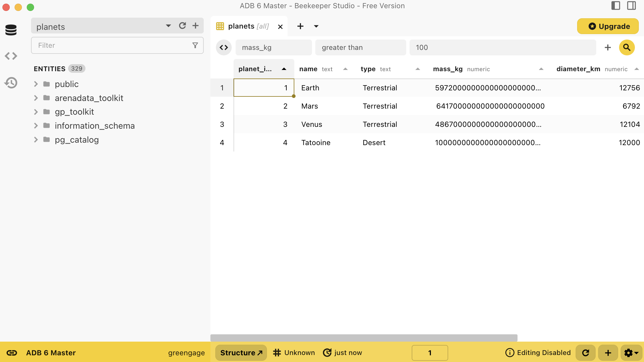The image size is (644, 362).
Task: Click the Editing Disabled info icon
Action: [x=510, y=353]
